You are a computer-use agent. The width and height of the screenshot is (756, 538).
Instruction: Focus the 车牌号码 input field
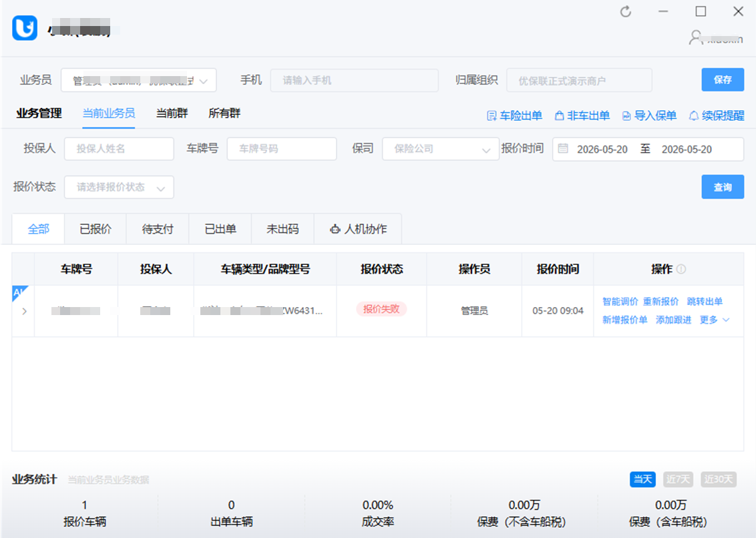[x=282, y=149]
